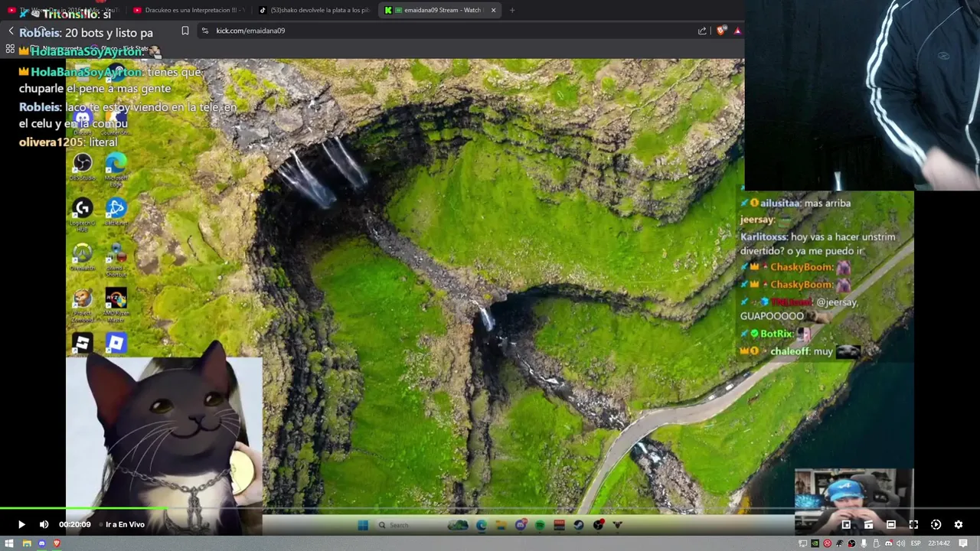Play the paused Kick stream video
Image resolution: width=980 pixels, height=551 pixels.
click(x=21, y=524)
